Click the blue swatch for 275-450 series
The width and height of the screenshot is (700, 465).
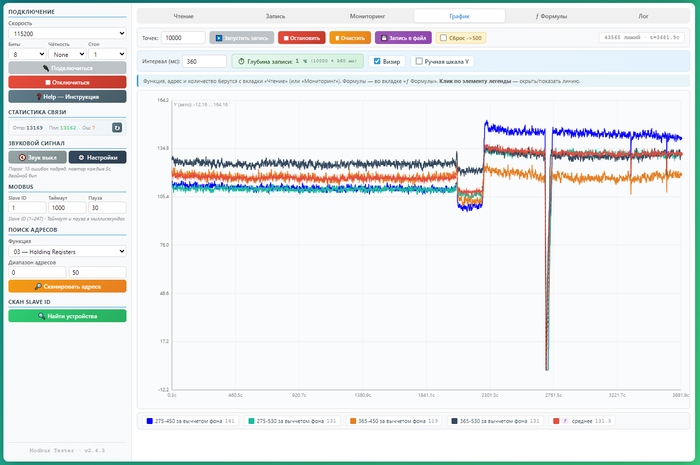pos(150,421)
